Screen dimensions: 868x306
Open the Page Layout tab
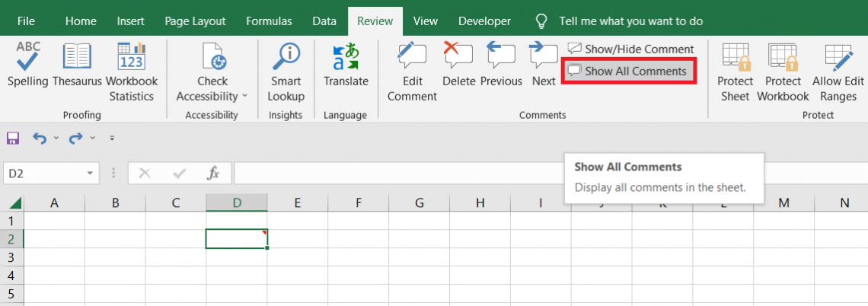[195, 21]
